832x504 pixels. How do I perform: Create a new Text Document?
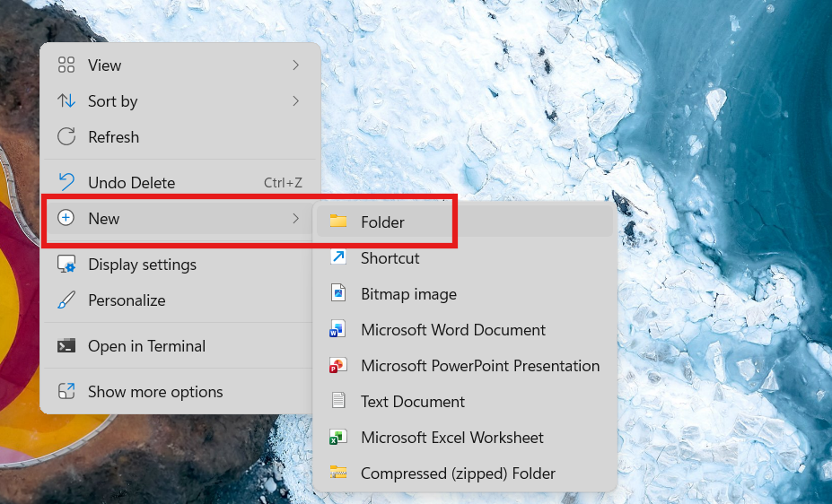465,401
